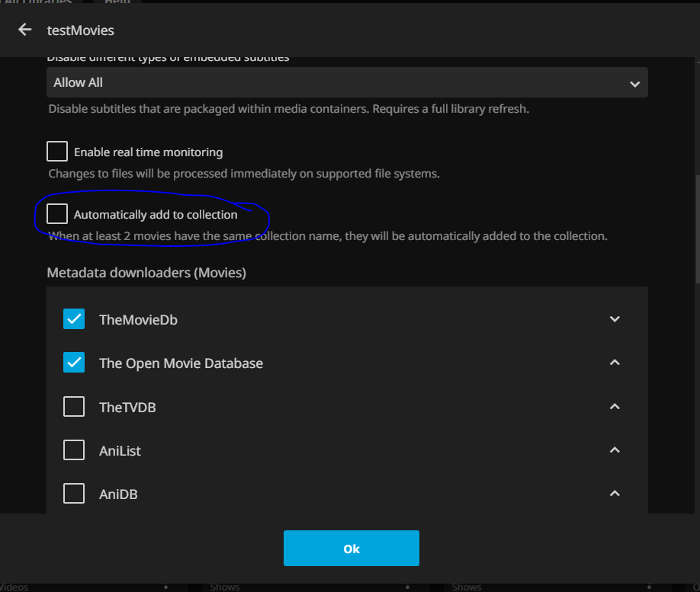Screen dimensions: 700x592
Task: Click the TheMovieDb label text
Action: point(138,320)
